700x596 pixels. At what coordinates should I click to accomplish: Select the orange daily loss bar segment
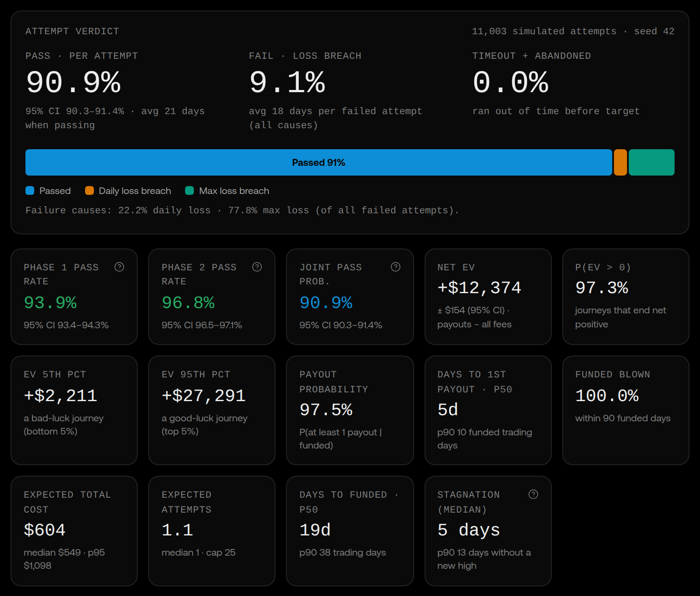(621, 162)
